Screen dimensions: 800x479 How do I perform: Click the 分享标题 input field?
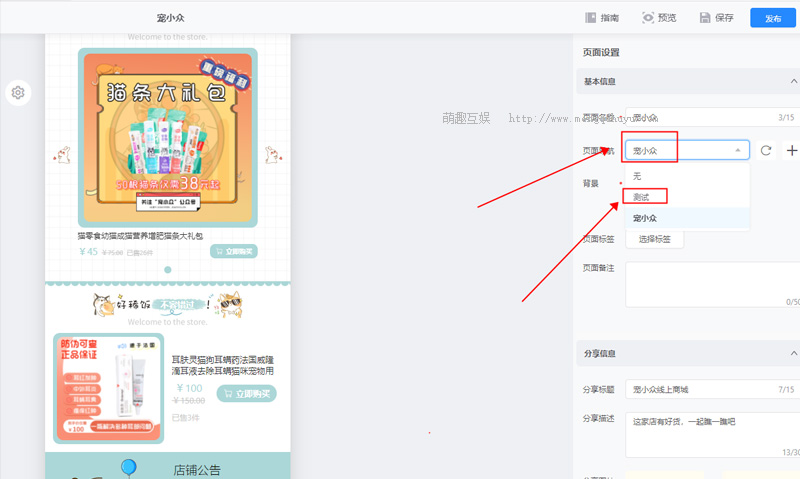click(712, 389)
